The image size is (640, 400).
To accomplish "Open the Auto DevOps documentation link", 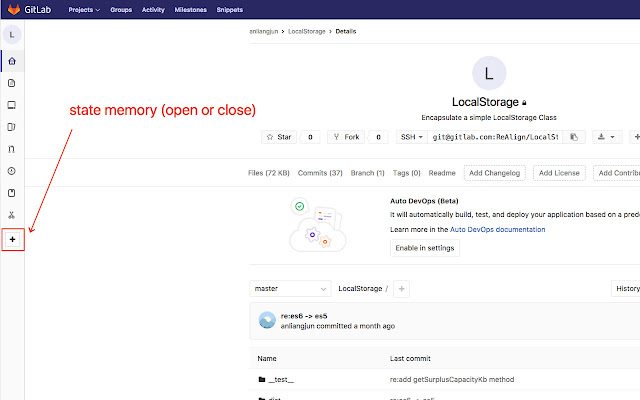I will click(x=498, y=229).
